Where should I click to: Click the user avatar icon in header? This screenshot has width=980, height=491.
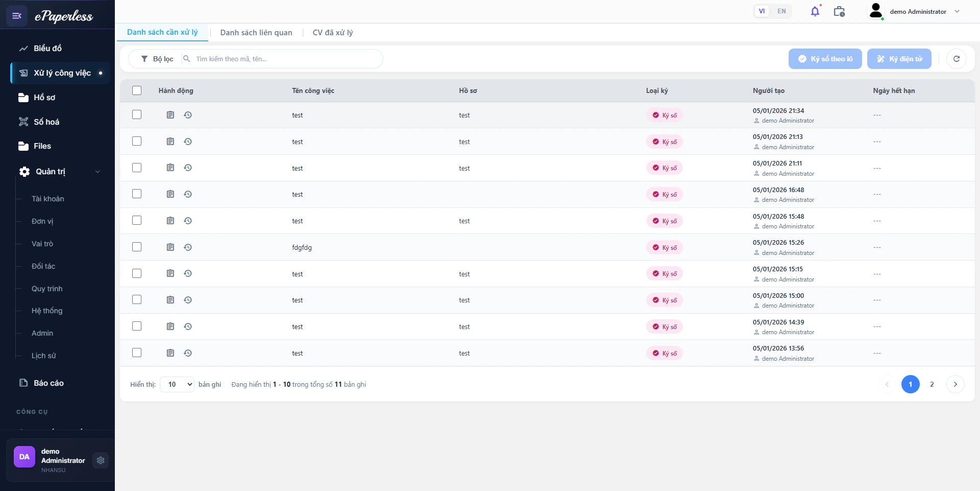[x=876, y=11]
